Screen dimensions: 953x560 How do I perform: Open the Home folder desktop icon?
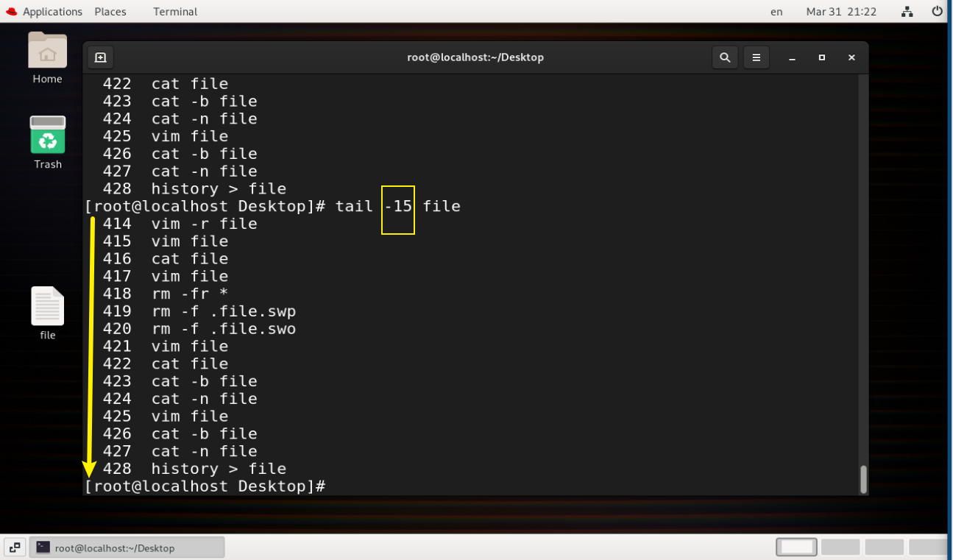point(47,50)
